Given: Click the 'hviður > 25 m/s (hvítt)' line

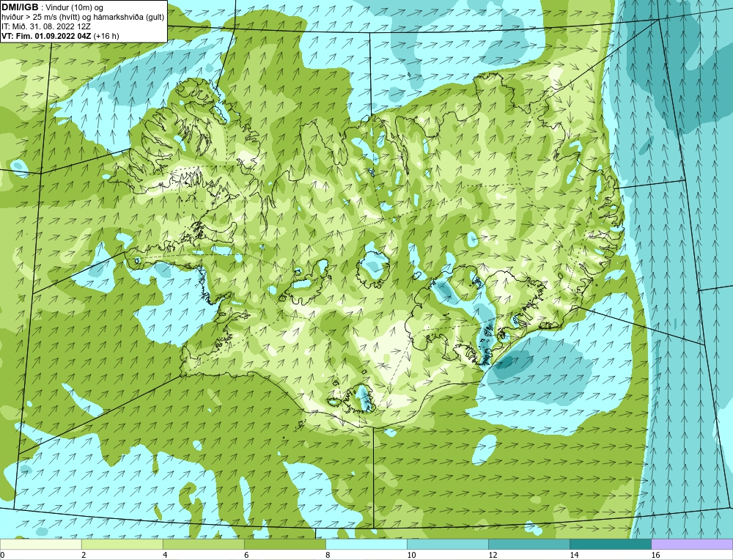Looking at the screenshot, I should [x=41, y=17].
